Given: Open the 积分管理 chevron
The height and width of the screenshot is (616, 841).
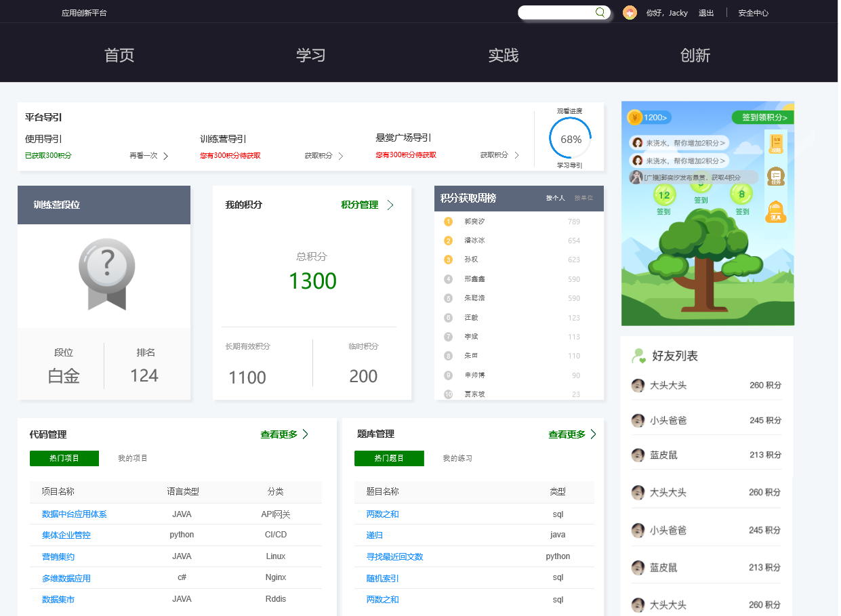Looking at the screenshot, I should (x=390, y=205).
